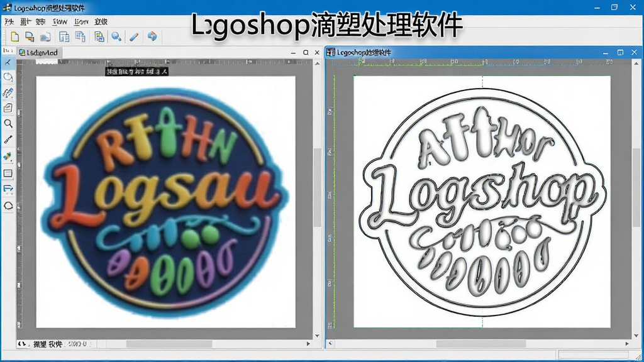The height and width of the screenshot is (362, 644).
Task: Open the third menu in the menu bar
Action: (41, 22)
